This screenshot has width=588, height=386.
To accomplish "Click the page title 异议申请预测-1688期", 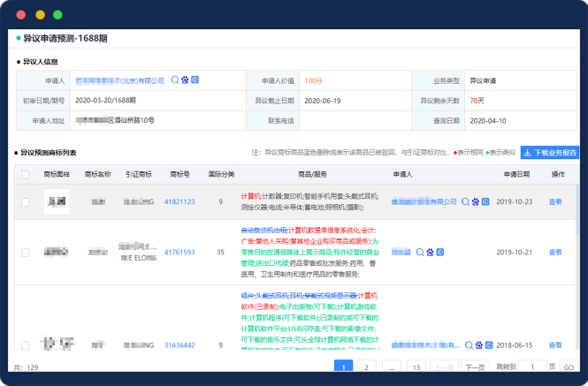I will [x=65, y=39].
